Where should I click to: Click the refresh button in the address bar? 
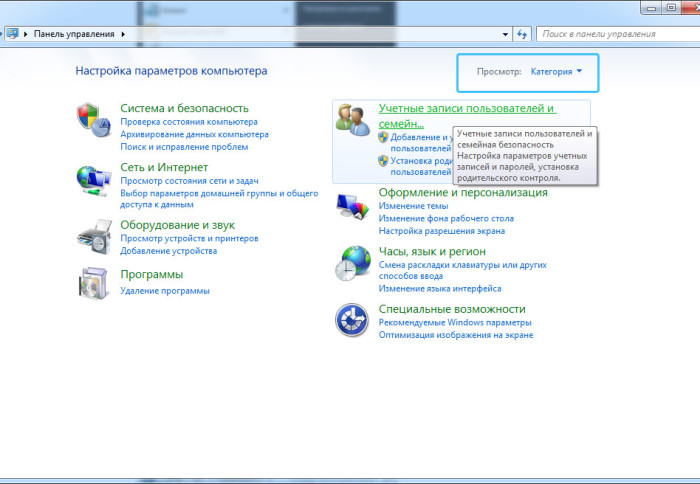tap(522, 34)
